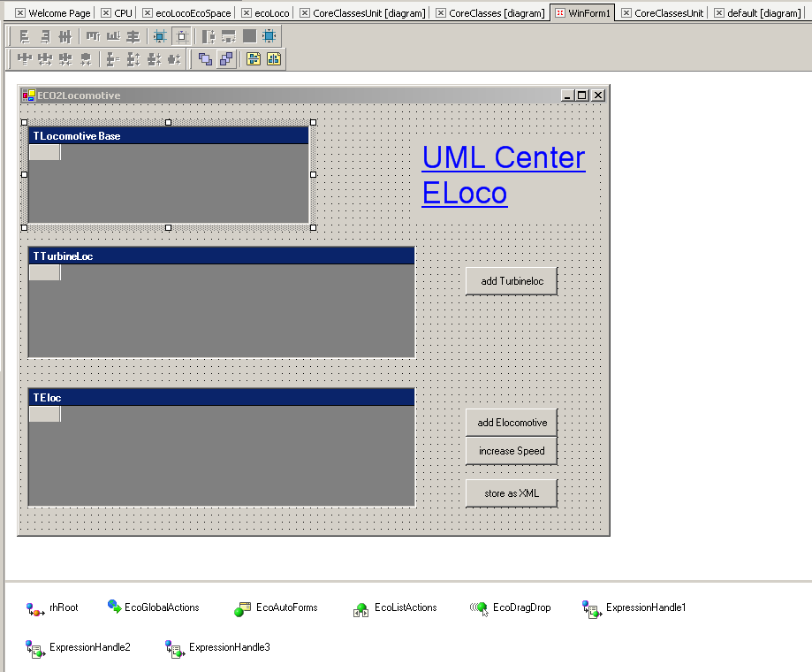The width and height of the screenshot is (812, 672).
Task: Open the CoreClasses [diagram] tab
Action: tap(496, 13)
